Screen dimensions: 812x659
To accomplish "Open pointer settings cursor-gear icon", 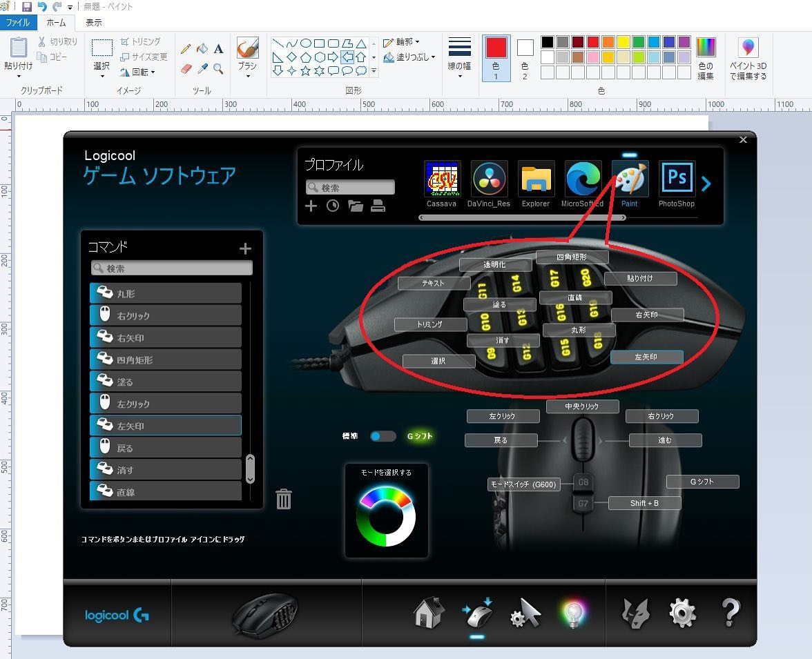I will [525, 613].
